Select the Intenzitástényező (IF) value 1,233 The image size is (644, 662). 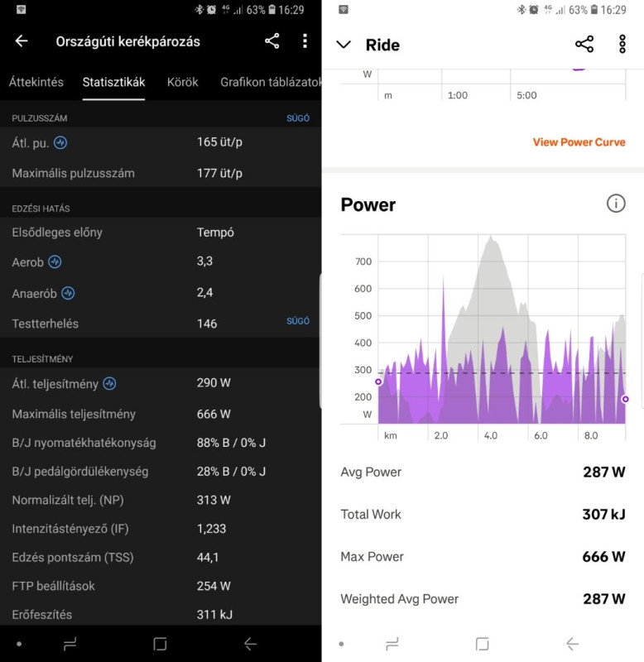pyautogui.click(x=212, y=529)
